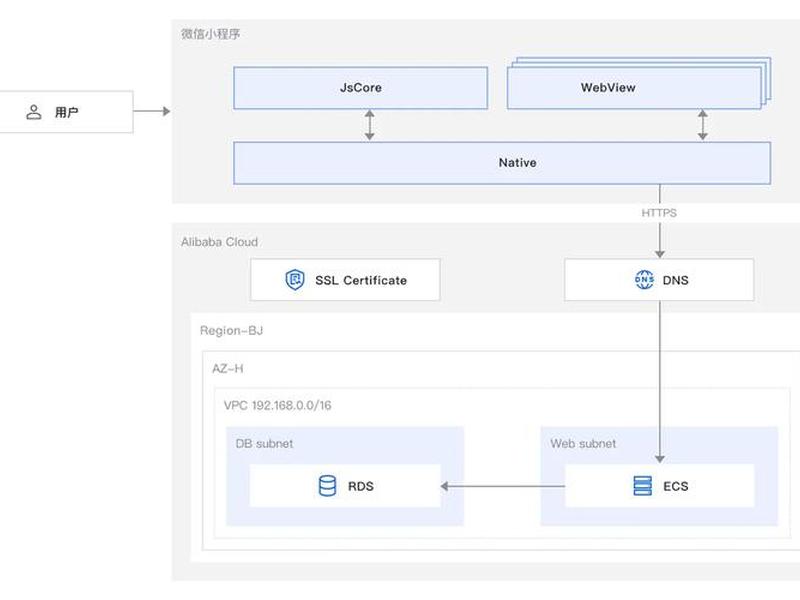Click the Native text
Image resolution: width=800 pixels, height=600 pixels.
click(517, 163)
